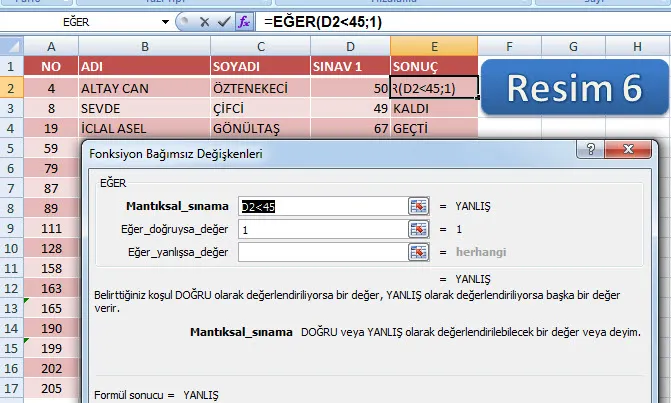Select column G header

point(574,46)
